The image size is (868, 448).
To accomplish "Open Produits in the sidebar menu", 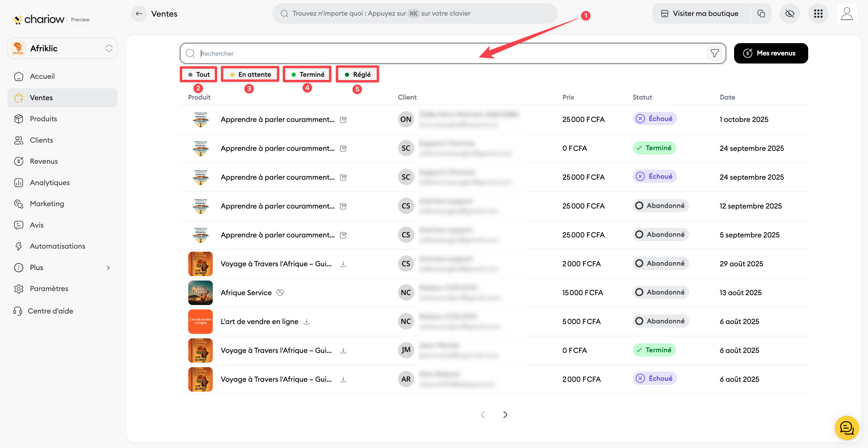I will tap(43, 119).
